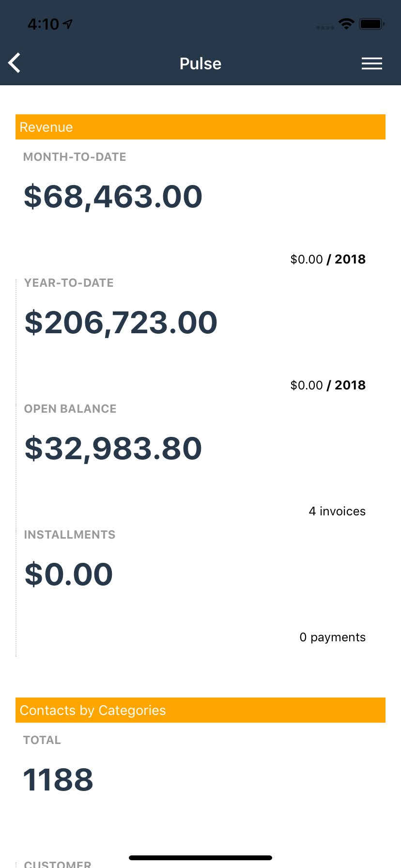401x868 pixels.
Task: View the 4 invoices link
Action: click(x=337, y=511)
